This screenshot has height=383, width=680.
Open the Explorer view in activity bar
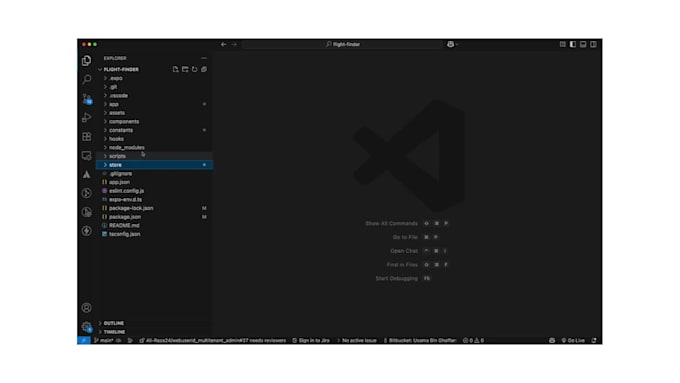click(87, 61)
